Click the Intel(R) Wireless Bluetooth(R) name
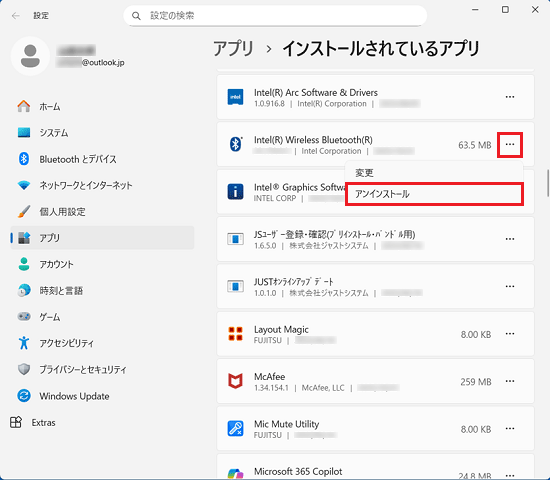The height and width of the screenshot is (480, 550). click(313, 140)
